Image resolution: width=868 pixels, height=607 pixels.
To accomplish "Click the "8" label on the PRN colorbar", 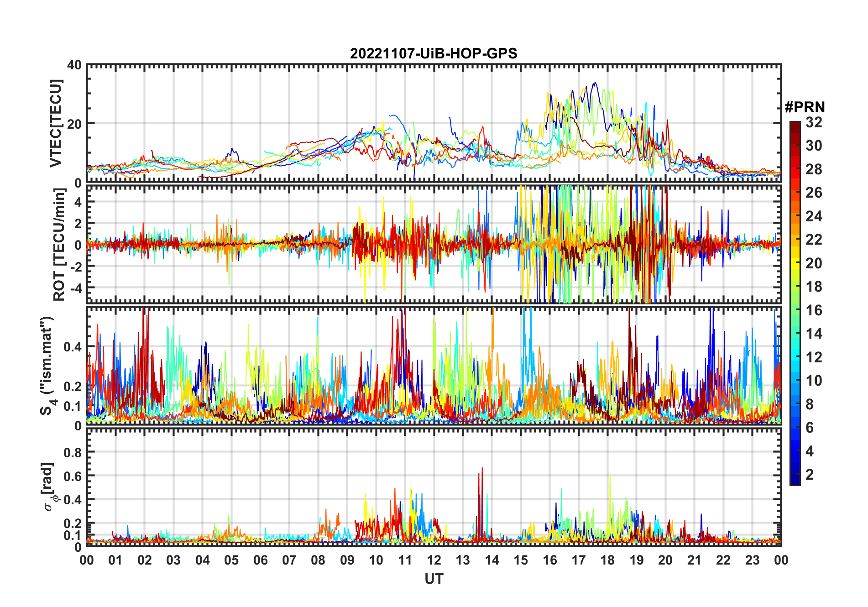I will (810, 404).
